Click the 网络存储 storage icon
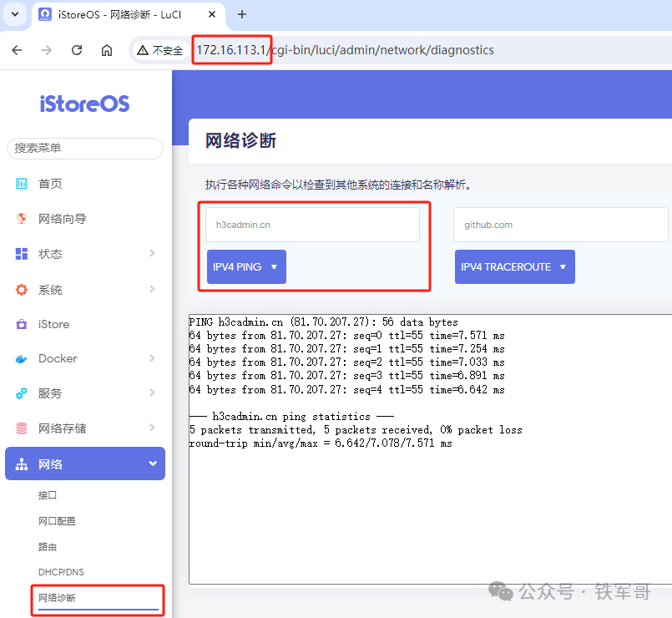Image resolution: width=672 pixels, height=618 pixels. click(x=21, y=428)
